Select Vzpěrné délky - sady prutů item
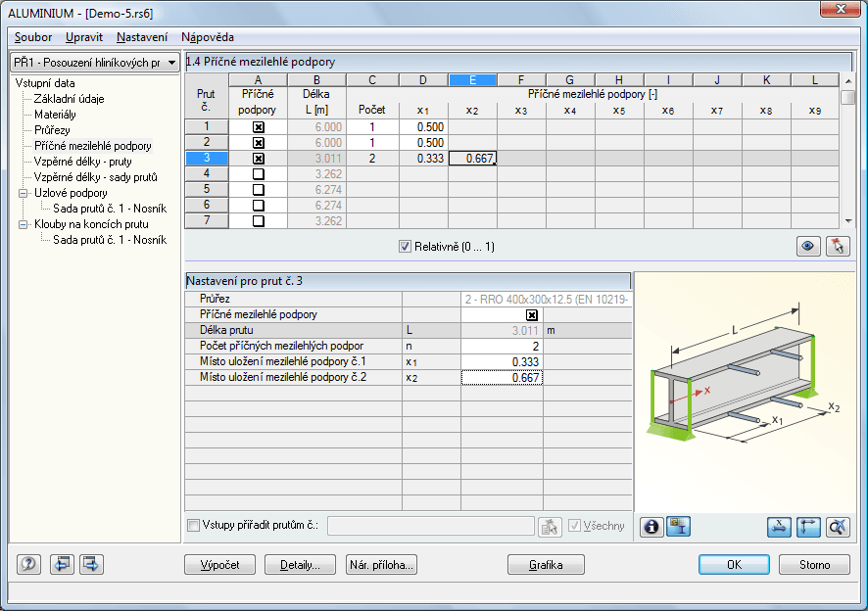This screenshot has height=611, width=868. [x=95, y=177]
